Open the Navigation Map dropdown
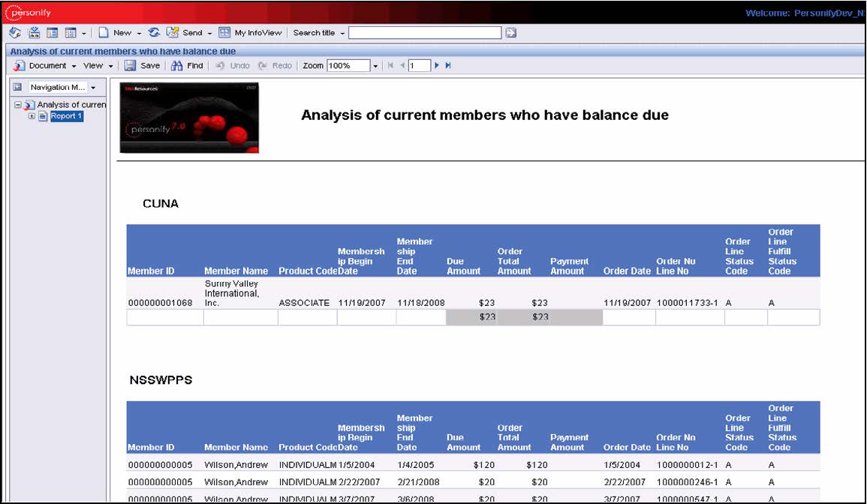 tap(93, 87)
